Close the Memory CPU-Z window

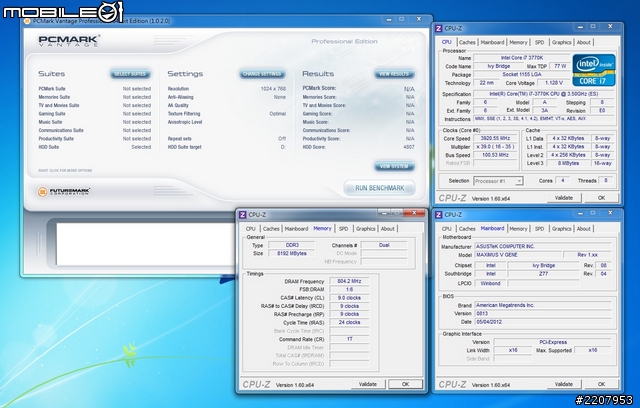coord(414,213)
